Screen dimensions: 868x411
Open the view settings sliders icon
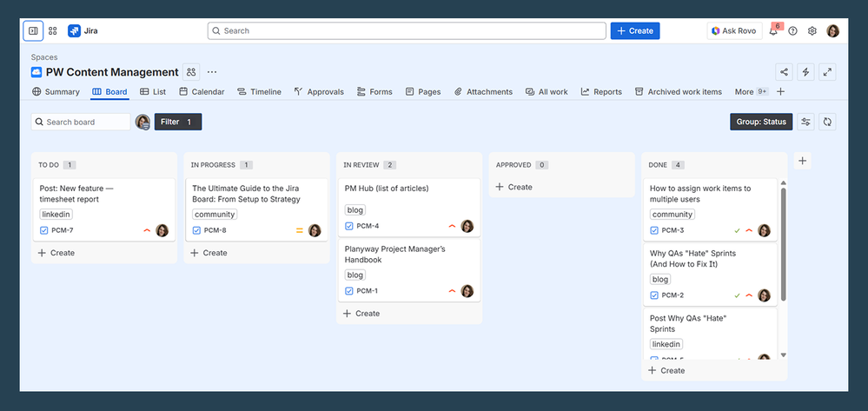click(x=805, y=122)
